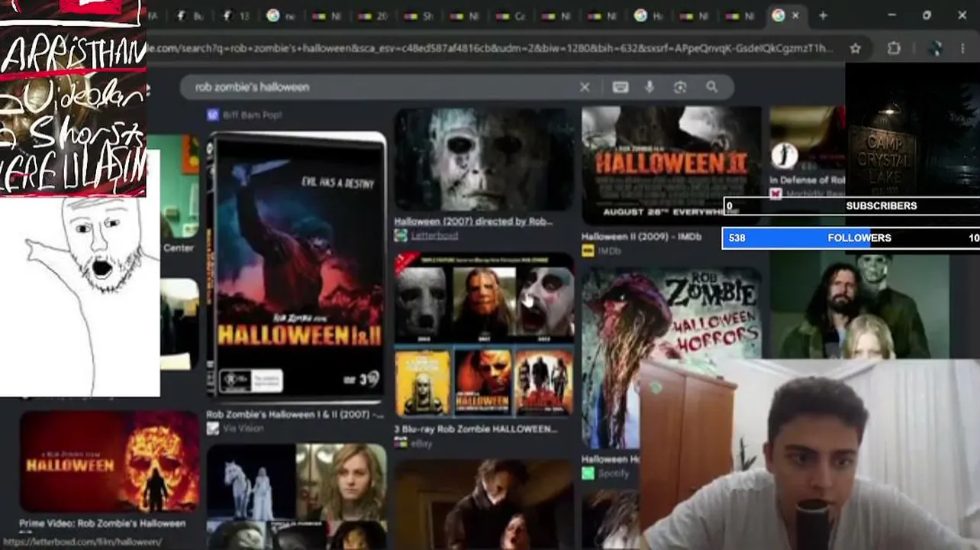Switch to the "Sh" tab
Viewport: 980px width, 550px height.
click(x=420, y=15)
